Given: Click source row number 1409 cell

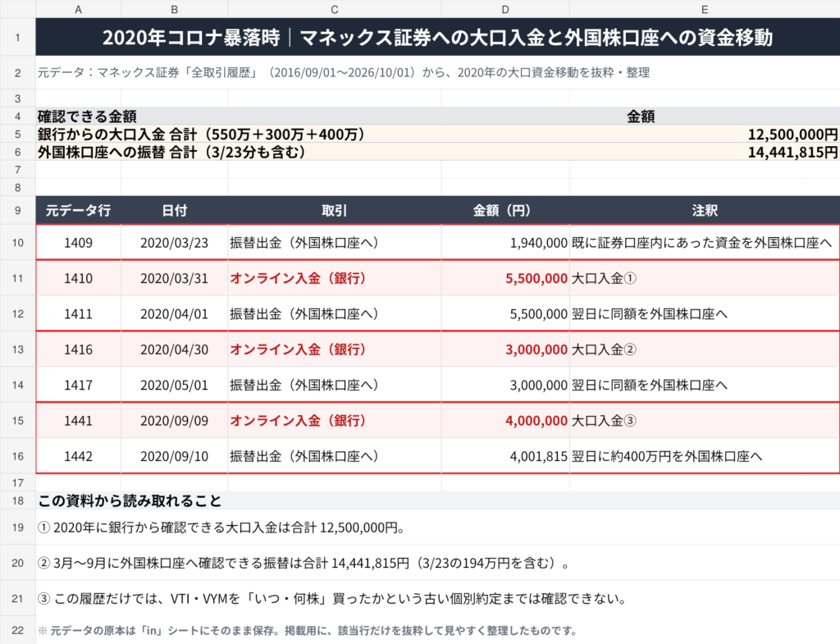Looking at the screenshot, I should pos(78,242).
